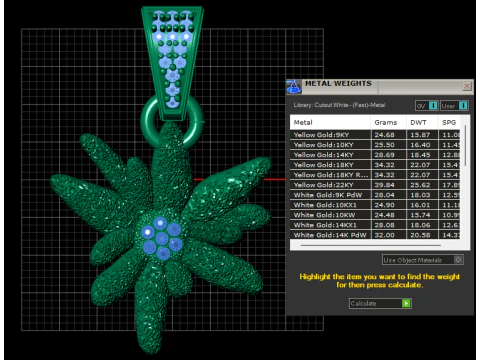Select the Yellow Gold:14KY row
This screenshot has width=480, height=360.
(375, 155)
